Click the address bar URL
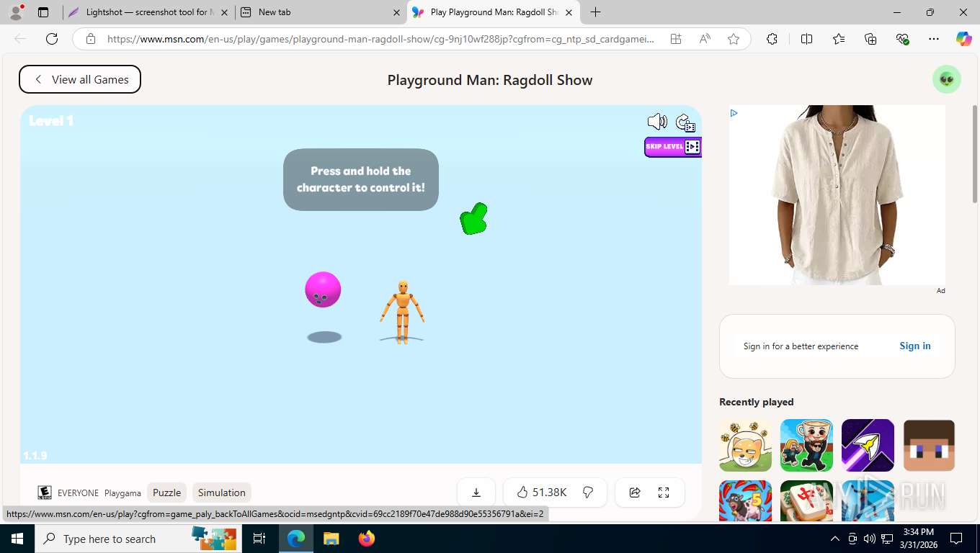This screenshot has width=980, height=553. 380,39
